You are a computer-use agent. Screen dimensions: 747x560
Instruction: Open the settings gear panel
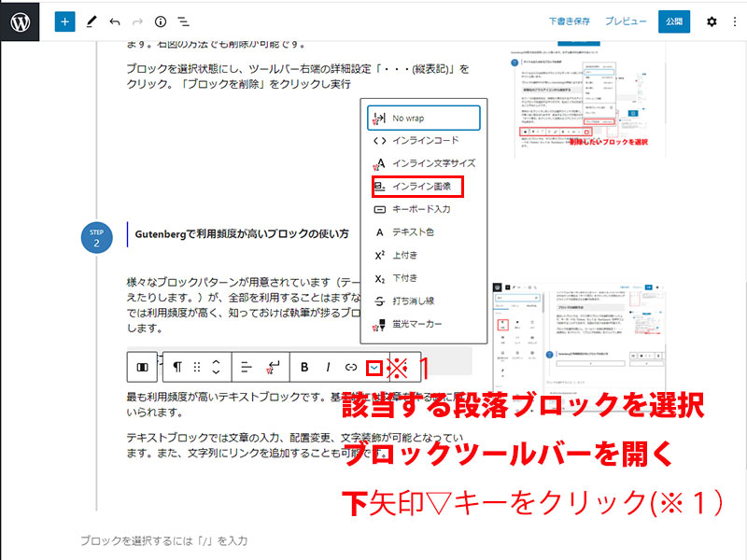click(712, 21)
